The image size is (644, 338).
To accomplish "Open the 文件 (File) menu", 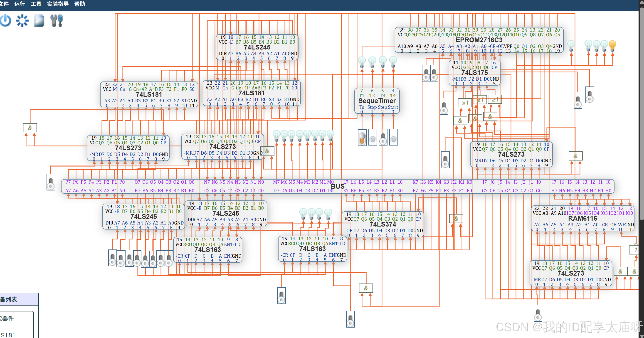I will click(x=4, y=4).
